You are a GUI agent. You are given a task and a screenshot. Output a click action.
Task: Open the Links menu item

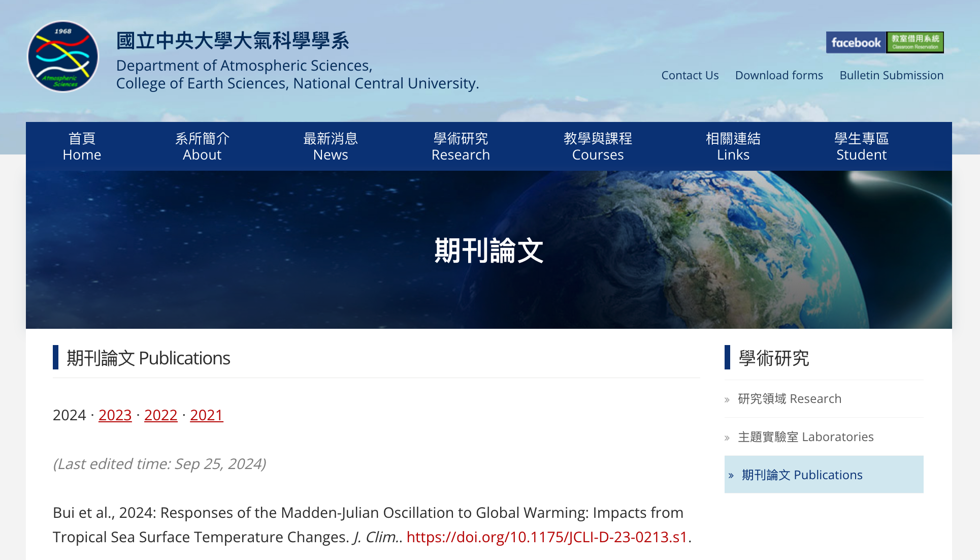[x=733, y=146]
